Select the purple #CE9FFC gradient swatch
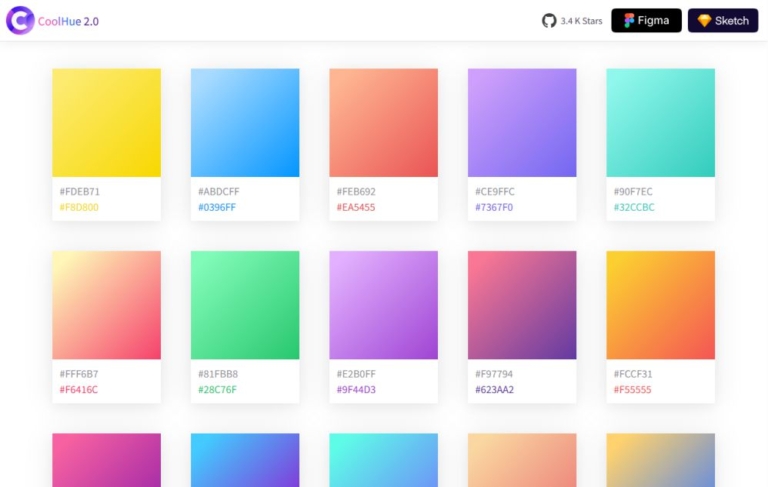The width and height of the screenshot is (768, 487). [522, 122]
